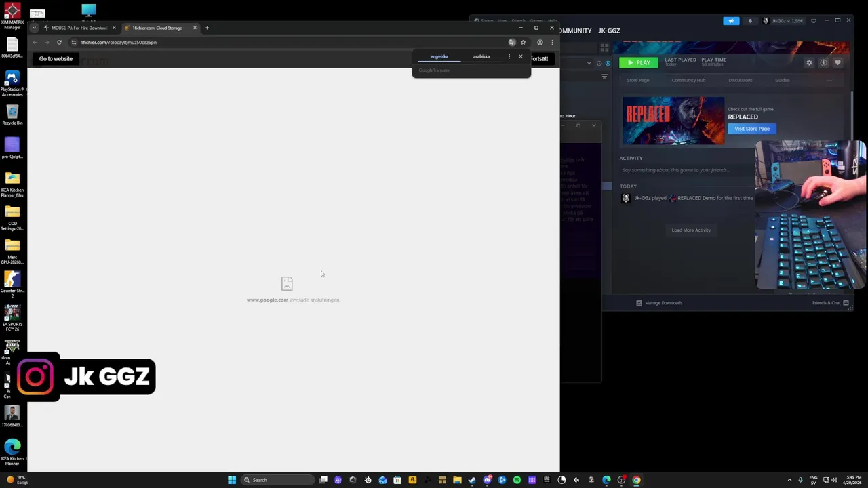
Task: Click the Chrome address bar URL
Action: (x=119, y=42)
